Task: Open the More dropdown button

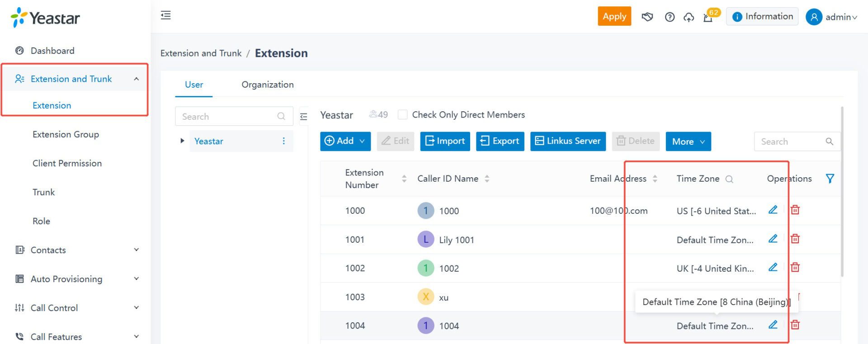Action: click(688, 141)
